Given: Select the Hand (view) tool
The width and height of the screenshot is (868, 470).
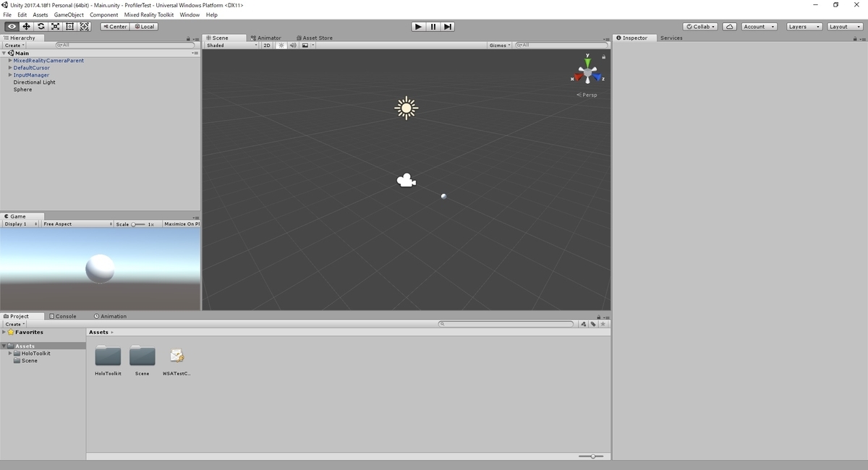Looking at the screenshot, I should (12, 27).
